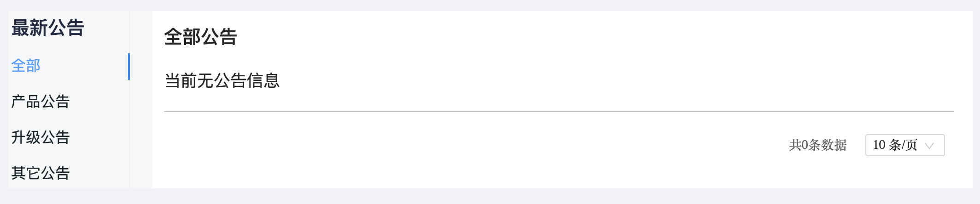
Task: Click the blue active indicator beside 全部
Action: pyautogui.click(x=129, y=67)
